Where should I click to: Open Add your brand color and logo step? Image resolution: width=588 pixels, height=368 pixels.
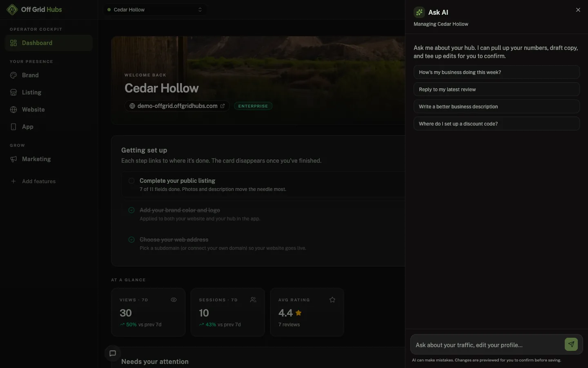tap(263, 214)
